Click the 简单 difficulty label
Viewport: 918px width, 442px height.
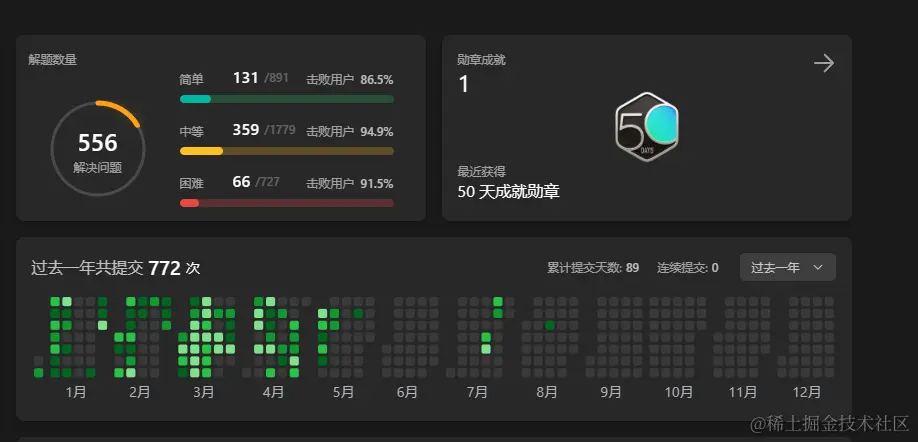[x=191, y=80]
